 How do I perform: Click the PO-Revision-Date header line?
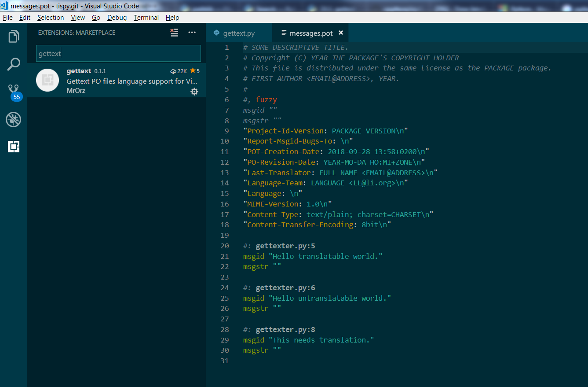tap(334, 162)
